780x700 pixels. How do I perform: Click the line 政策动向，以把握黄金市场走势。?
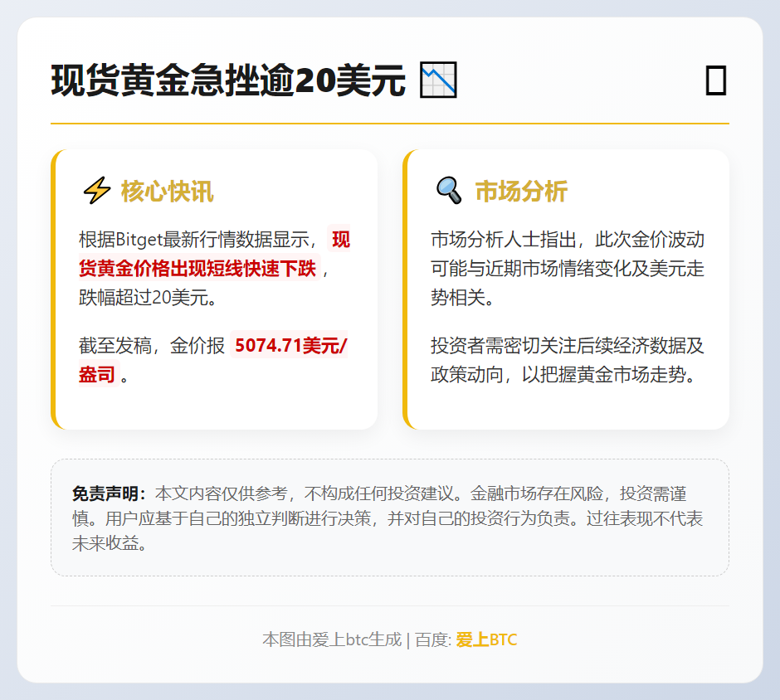point(563,374)
